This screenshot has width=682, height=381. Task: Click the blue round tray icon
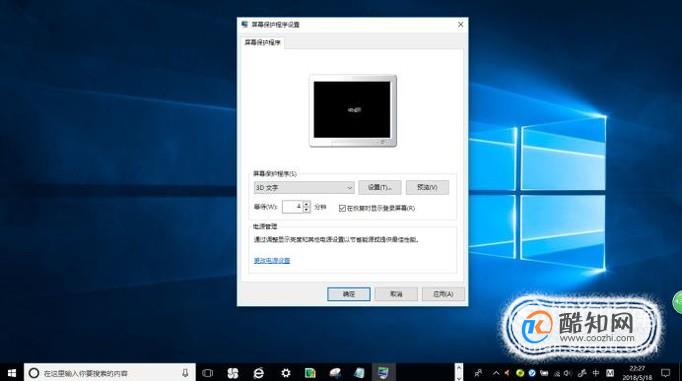tap(532, 373)
